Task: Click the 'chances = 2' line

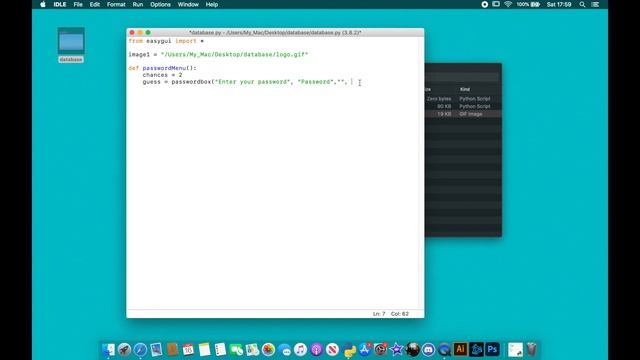Action: point(162,75)
